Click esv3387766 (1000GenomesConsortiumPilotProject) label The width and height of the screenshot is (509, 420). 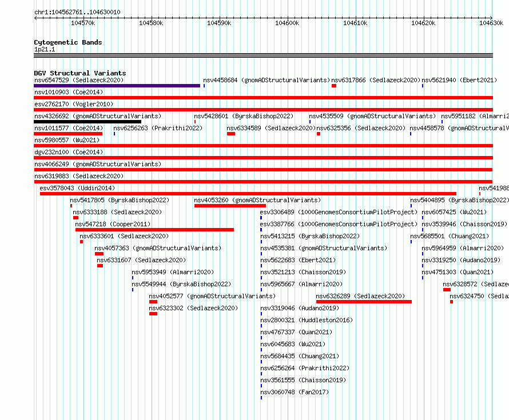339,224
